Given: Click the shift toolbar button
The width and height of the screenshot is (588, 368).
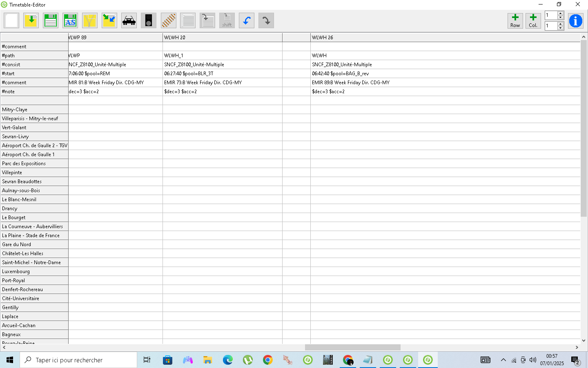Looking at the screenshot, I should click(x=227, y=20).
